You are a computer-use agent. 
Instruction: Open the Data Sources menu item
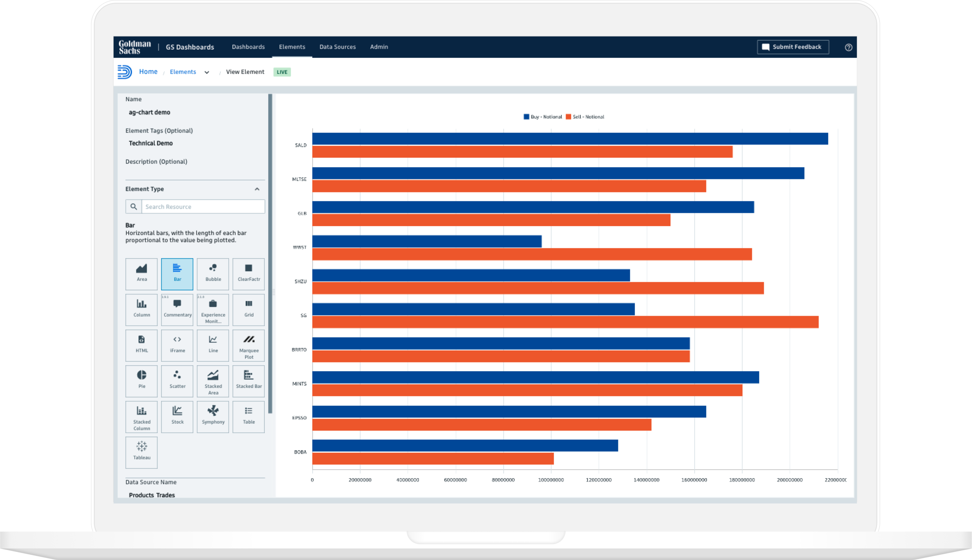tap(337, 47)
